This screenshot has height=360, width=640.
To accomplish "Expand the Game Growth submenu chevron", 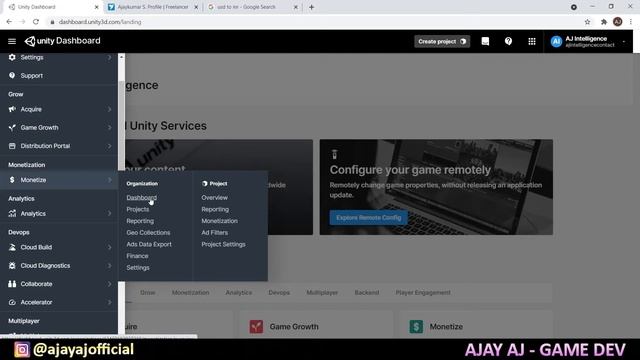I will click(x=109, y=128).
